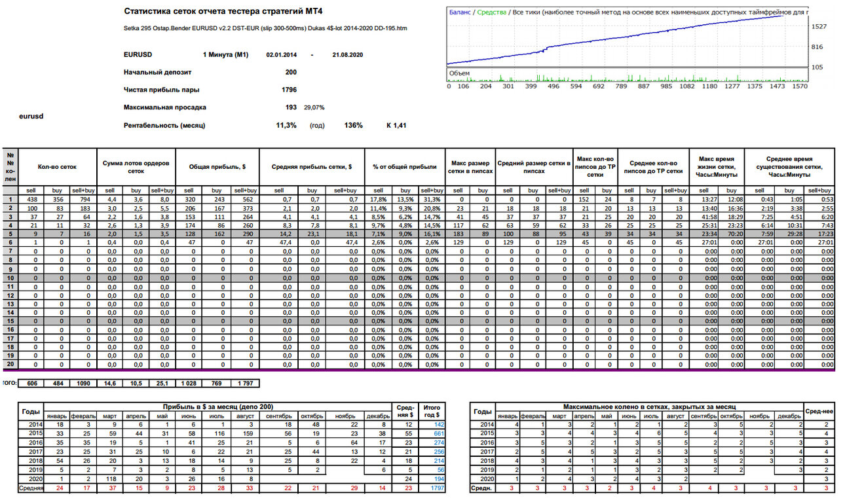The width and height of the screenshot is (845, 504).
Task: Select the file name line starting 'Setka 295 Ostap.Bender'
Action: pos(266,29)
